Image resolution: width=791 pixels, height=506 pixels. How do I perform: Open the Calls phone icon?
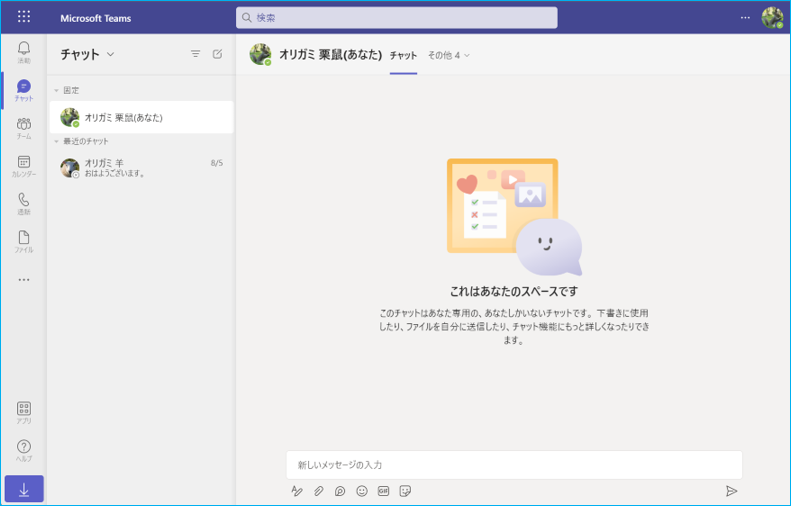24,203
